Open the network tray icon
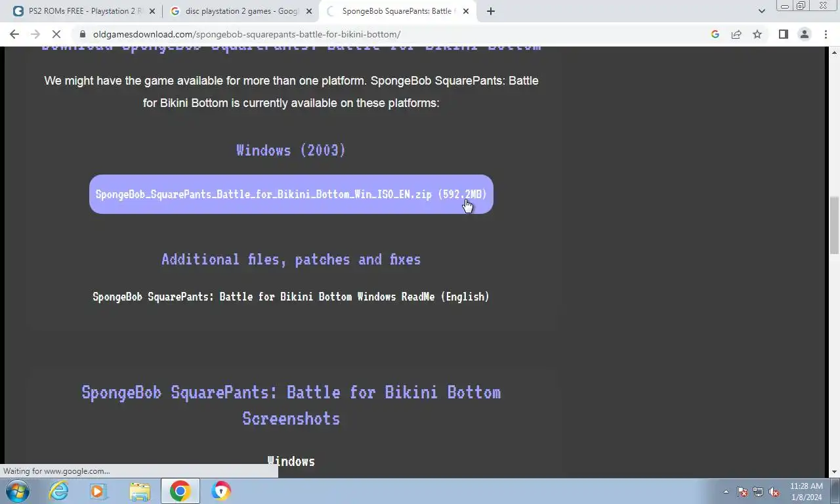The width and height of the screenshot is (840, 504). [758, 492]
